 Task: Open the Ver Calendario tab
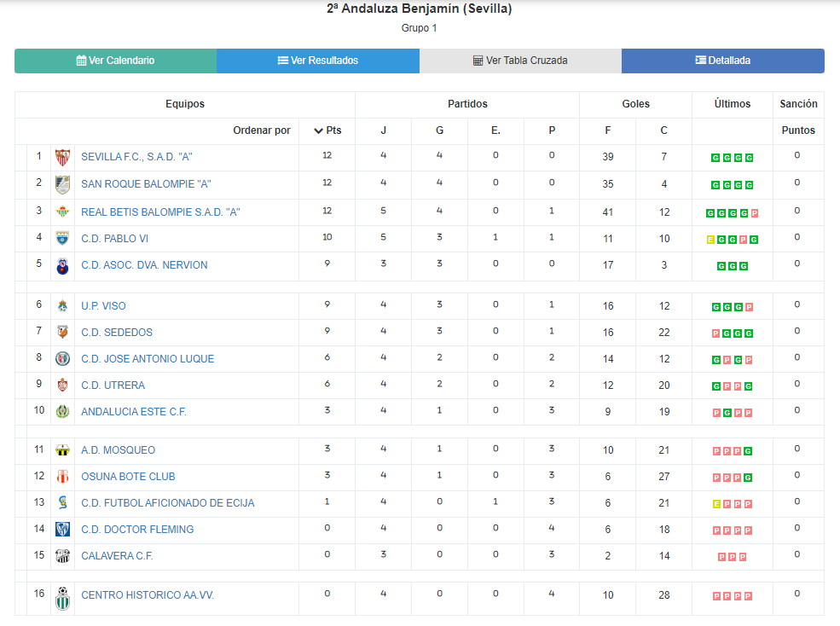(x=116, y=61)
